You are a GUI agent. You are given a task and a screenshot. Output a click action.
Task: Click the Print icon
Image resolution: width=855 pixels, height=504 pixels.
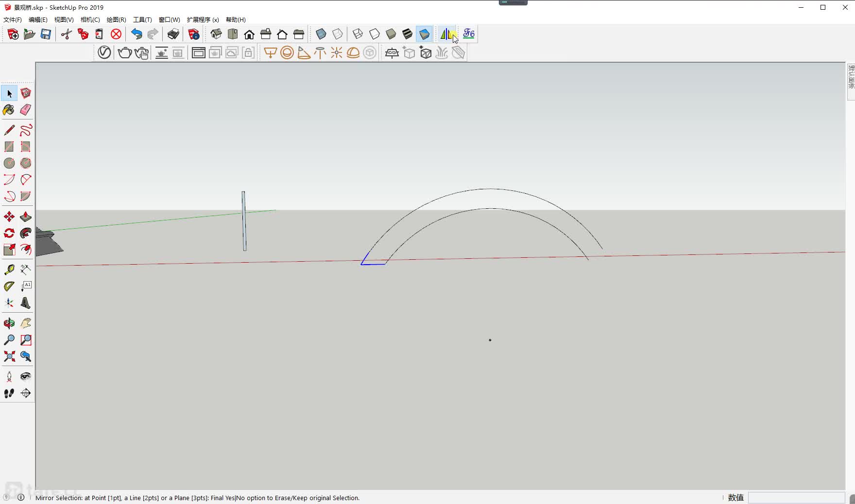click(173, 34)
